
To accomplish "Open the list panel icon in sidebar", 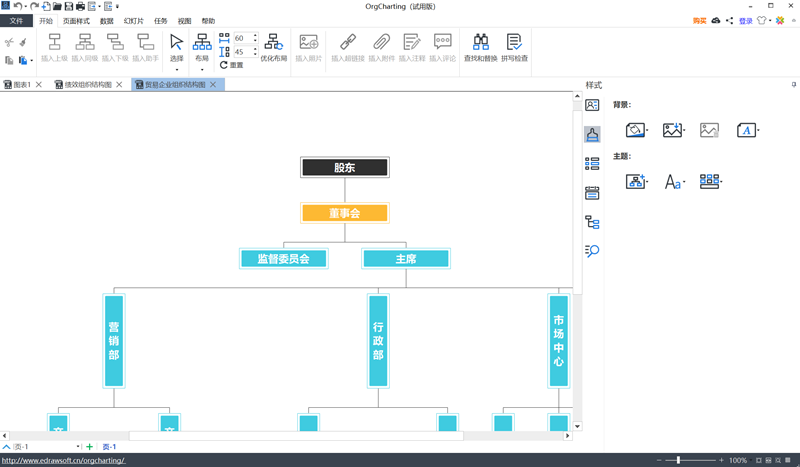I will point(592,164).
